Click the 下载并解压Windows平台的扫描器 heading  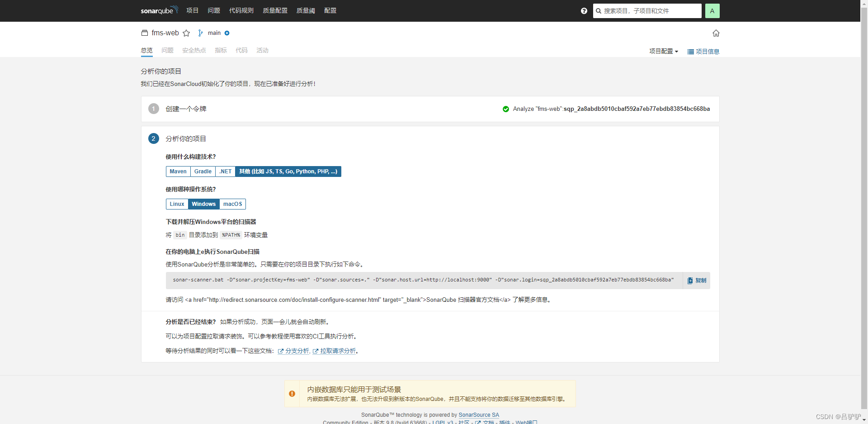[211, 222]
